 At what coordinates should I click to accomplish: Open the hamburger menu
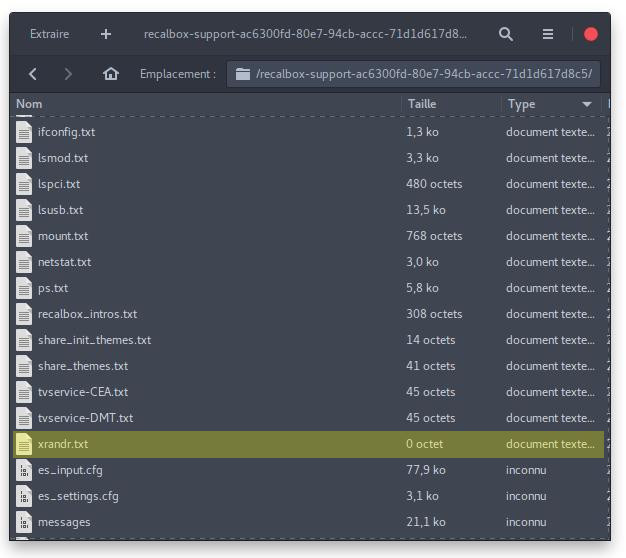click(x=548, y=34)
